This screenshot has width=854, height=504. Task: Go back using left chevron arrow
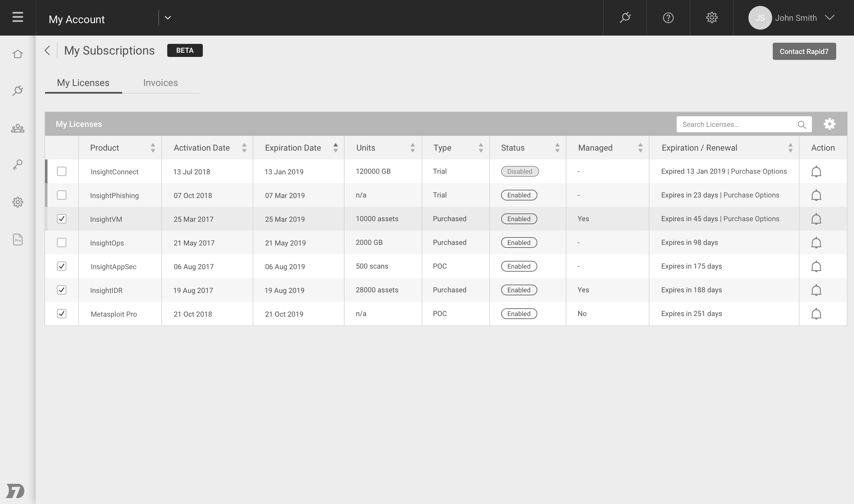47,51
